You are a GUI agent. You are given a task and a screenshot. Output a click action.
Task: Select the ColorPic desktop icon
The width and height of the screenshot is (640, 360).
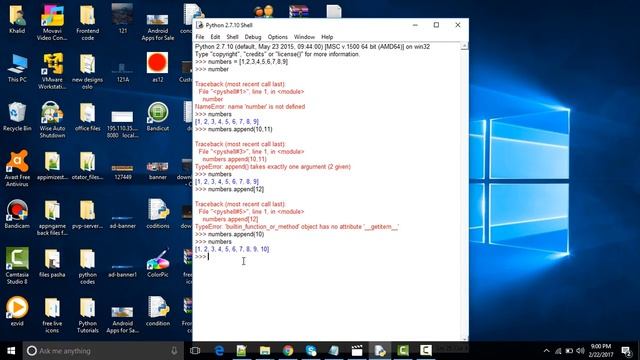point(158,263)
